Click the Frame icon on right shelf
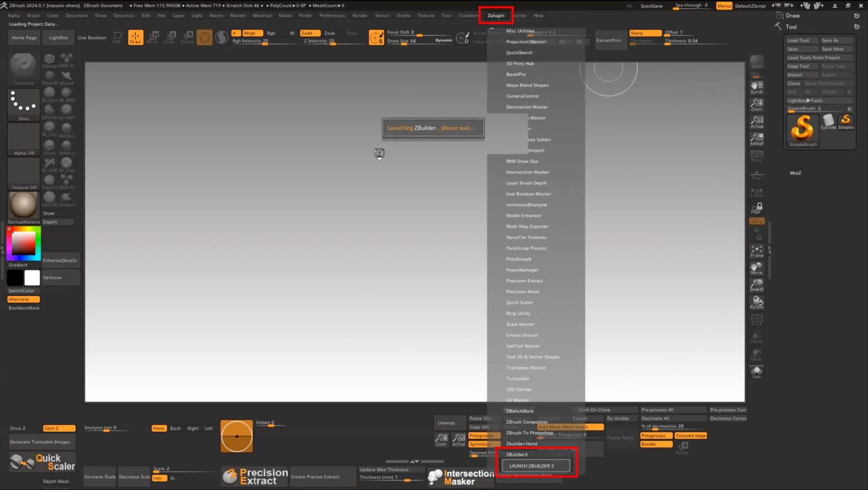 [x=757, y=251]
